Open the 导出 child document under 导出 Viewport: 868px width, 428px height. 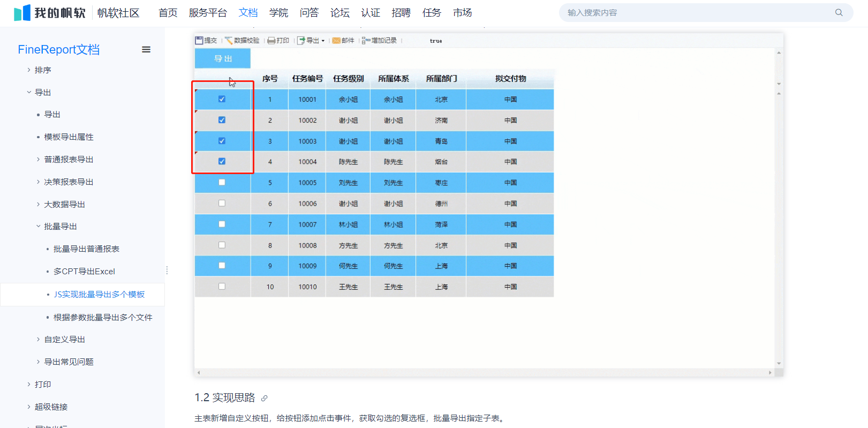[x=52, y=115]
